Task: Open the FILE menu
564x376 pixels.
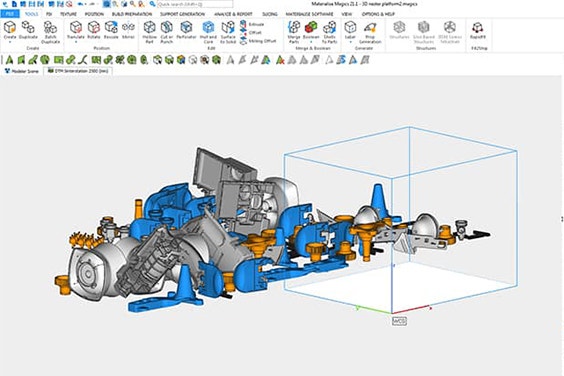Action: click(x=10, y=14)
